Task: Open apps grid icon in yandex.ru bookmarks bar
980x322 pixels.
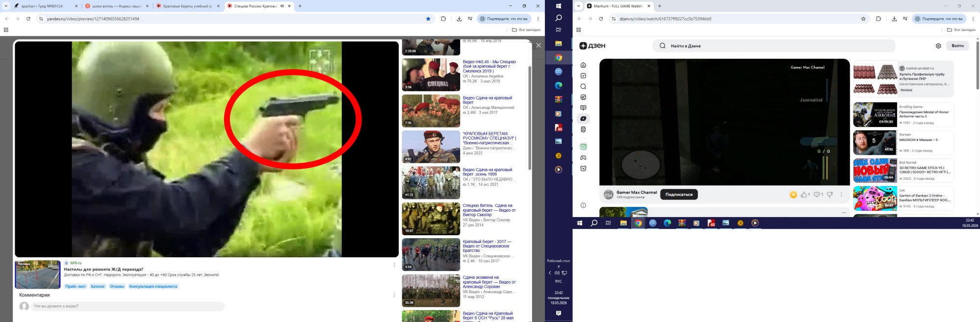Action: pyautogui.click(x=6, y=30)
